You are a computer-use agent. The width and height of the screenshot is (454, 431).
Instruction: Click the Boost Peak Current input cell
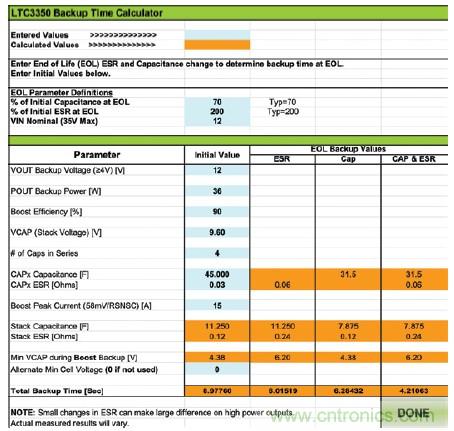[217, 305]
